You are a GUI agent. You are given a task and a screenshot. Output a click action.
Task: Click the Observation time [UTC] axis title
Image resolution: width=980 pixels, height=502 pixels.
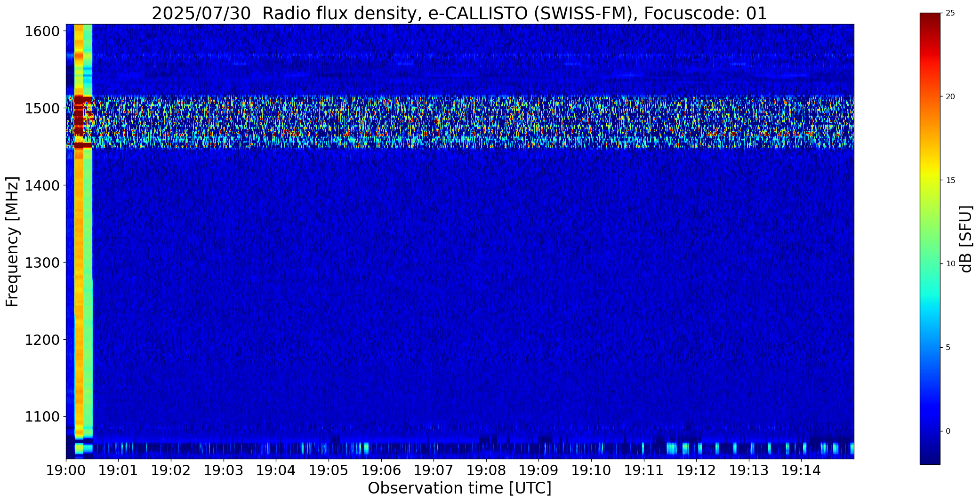459,488
